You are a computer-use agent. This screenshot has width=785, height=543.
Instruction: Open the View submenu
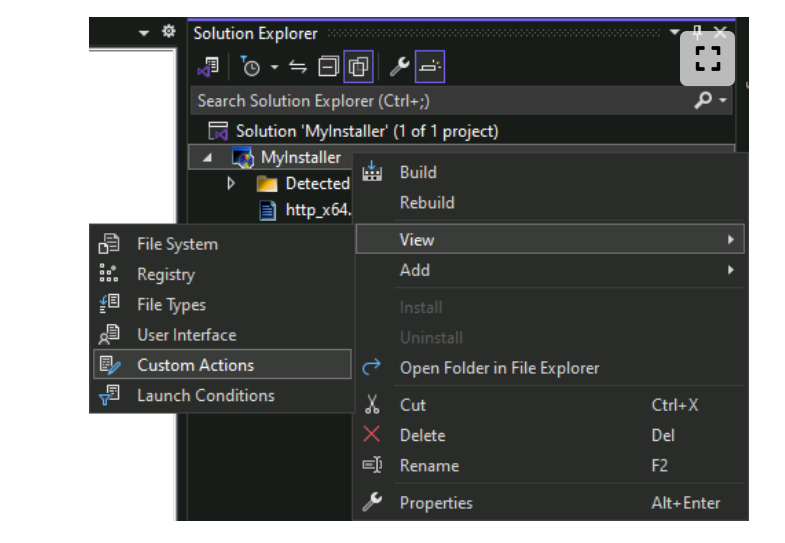tap(550, 240)
